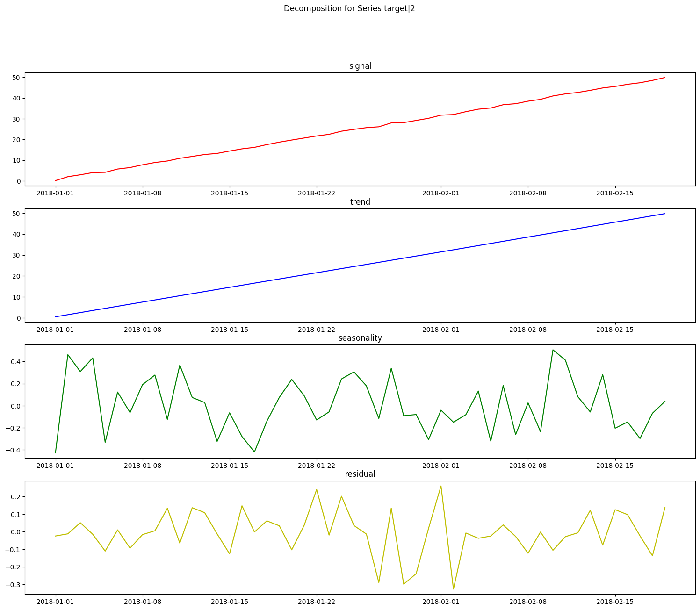Click "2018-01-15" date under signal plot
The height and width of the screenshot is (610, 700).
pos(230,193)
